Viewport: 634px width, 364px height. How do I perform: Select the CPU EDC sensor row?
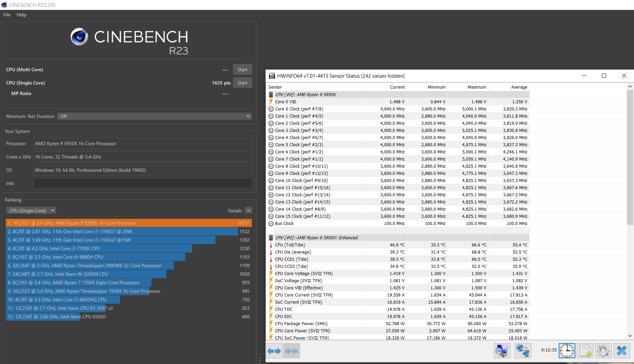398,316
